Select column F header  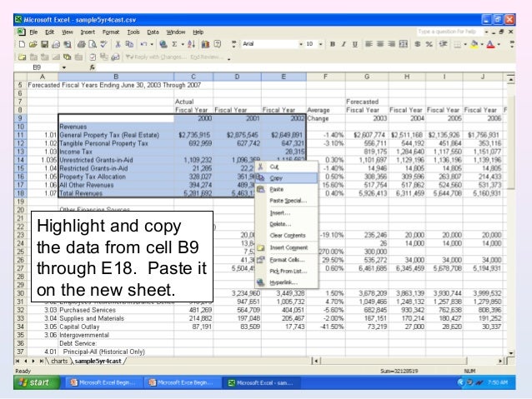click(326, 77)
